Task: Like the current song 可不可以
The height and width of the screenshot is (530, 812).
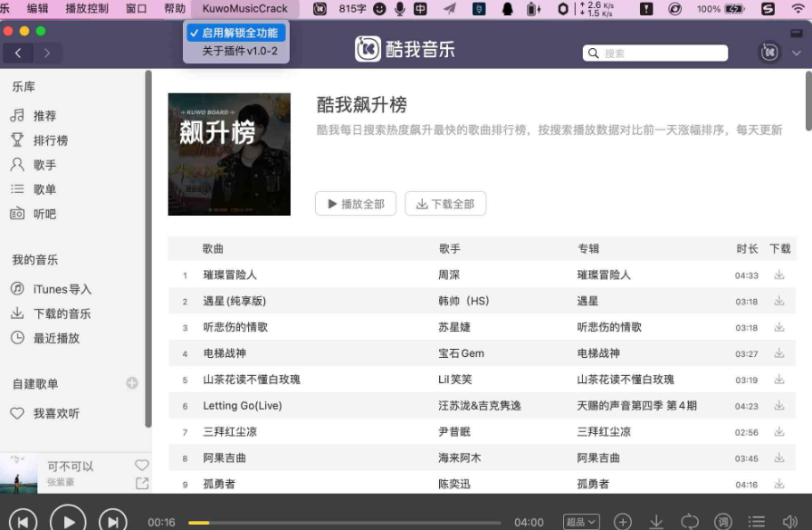Action: click(141, 466)
